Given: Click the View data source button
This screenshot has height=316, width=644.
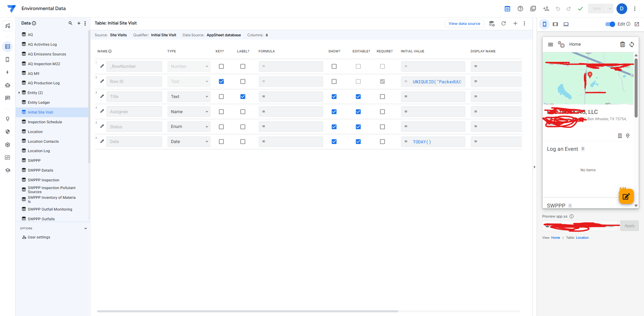Looking at the screenshot, I should coord(464,24).
